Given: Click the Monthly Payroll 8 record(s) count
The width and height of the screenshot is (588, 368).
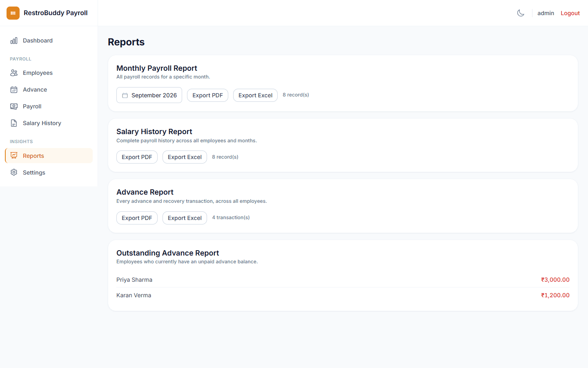Looking at the screenshot, I should [296, 95].
